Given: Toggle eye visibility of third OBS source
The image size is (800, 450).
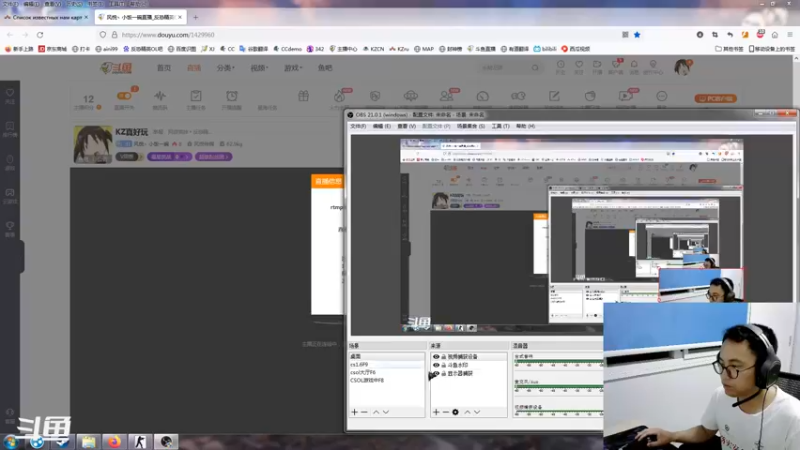Looking at the screenshot, I should pyautogui.click(x=436, y=373).
